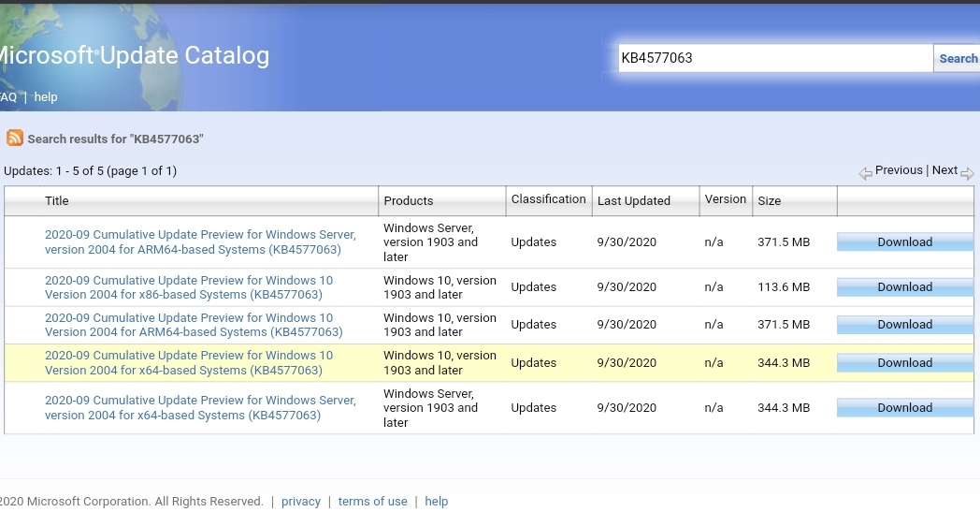The width and height of the screenshot is (980, 512).
Task: Focus the KB4577063 search input field
Action: tap(775, 58)
